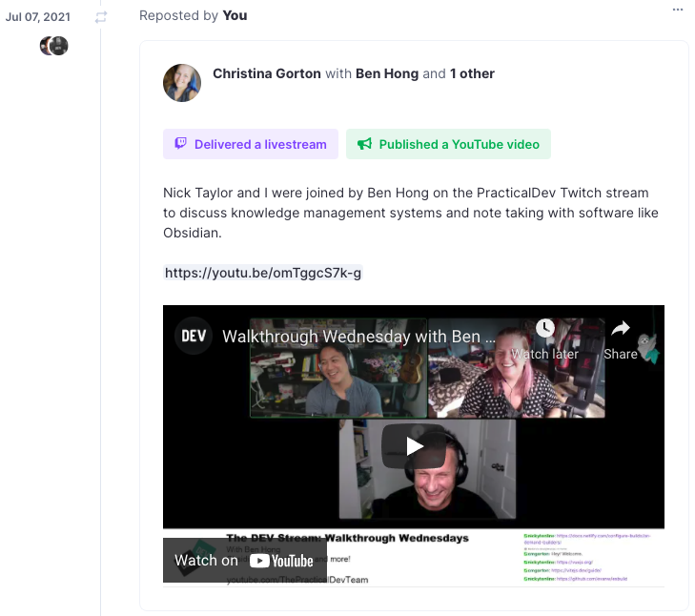Show the '1 other' participant
This screenshot has width=695, height=616.
tap(472, 73)
